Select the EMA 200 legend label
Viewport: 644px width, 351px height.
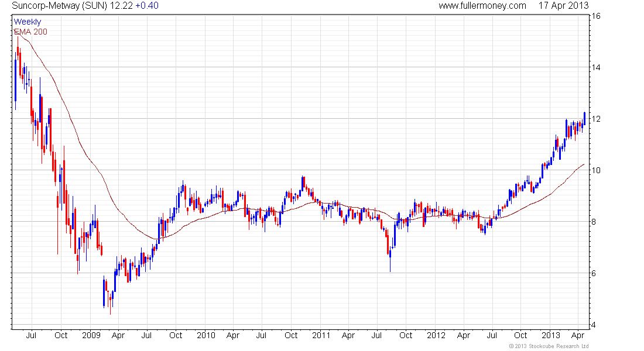tap(31, 32)
